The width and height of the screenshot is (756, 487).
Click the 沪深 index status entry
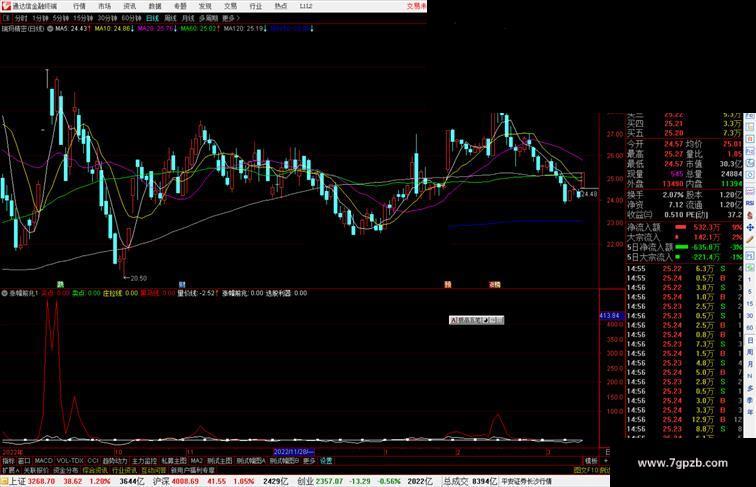coord(220,481)
